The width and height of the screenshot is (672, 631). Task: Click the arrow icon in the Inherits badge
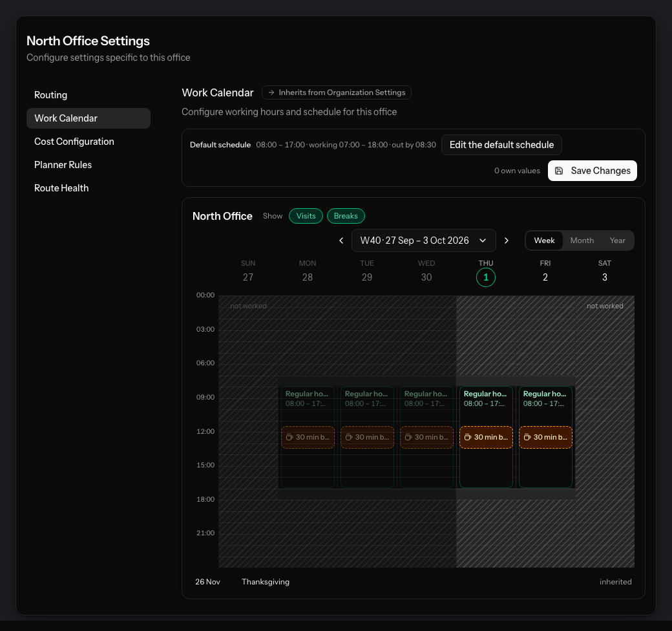[271, 92]
